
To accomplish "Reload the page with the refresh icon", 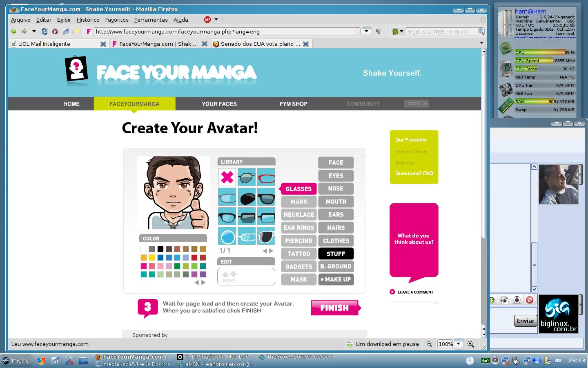I will pyautogui.click(x=45, y=31).
